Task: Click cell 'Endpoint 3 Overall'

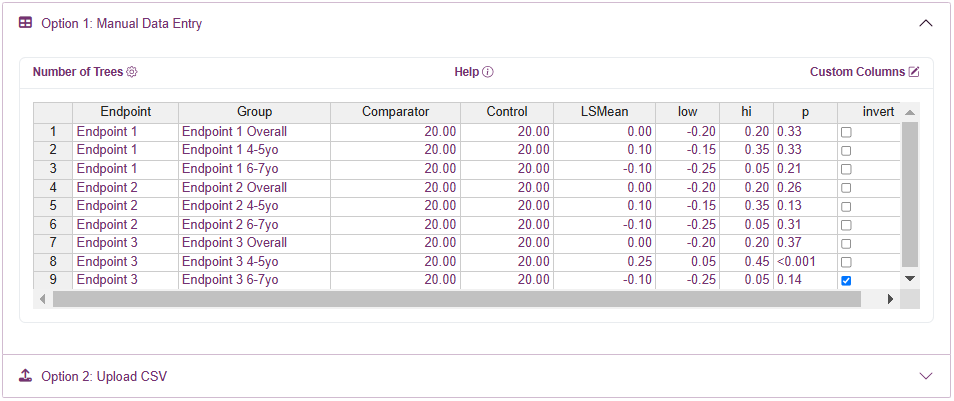Action: (x=254, y=243)
